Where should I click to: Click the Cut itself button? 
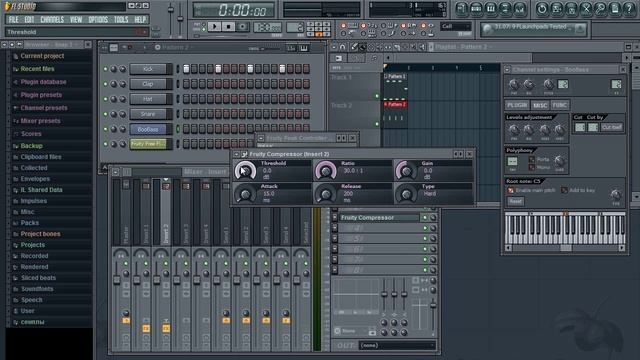pyautogui.click(x=611, y=127)
